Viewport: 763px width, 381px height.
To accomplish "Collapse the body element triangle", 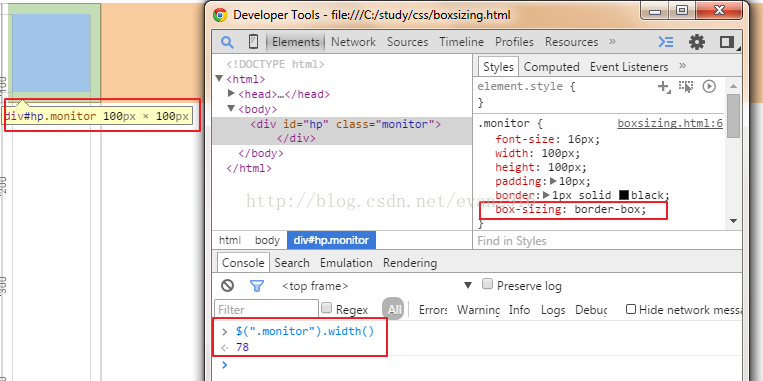I will [x=231, y=108].
